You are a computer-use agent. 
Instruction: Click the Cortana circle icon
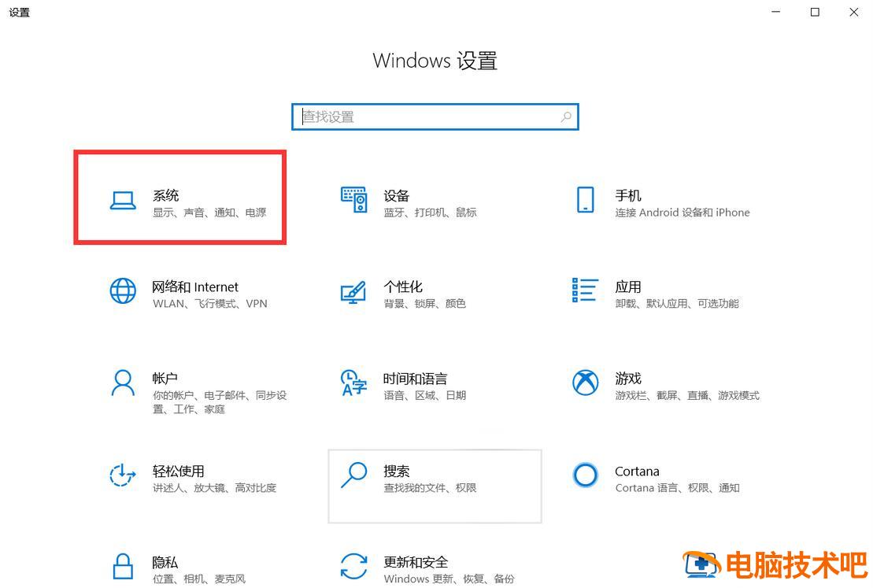(x=585, y=475)
